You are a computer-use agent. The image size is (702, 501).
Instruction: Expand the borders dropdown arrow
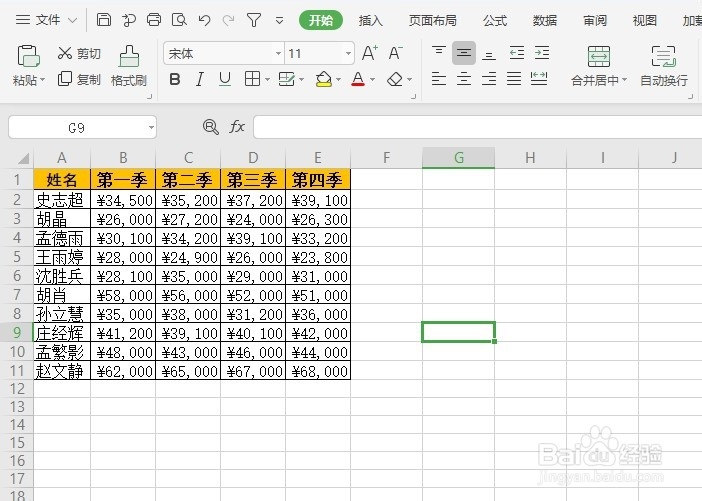click(267, 80)
